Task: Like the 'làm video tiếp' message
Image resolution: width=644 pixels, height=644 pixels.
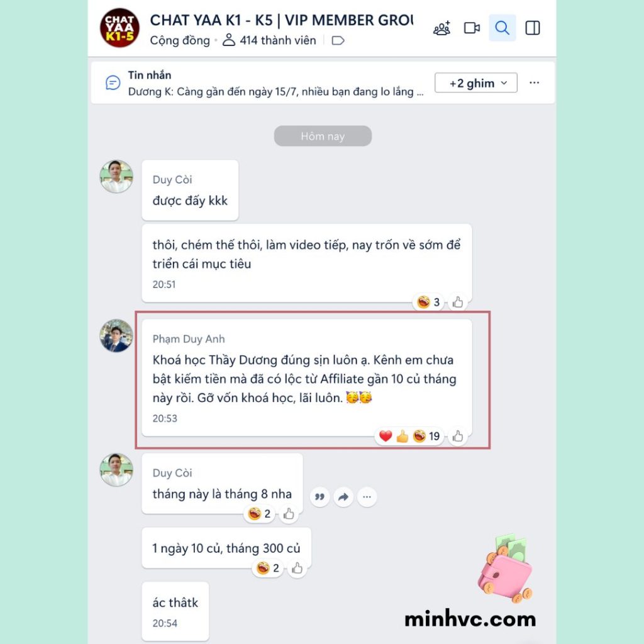Action: pos(458,303)
